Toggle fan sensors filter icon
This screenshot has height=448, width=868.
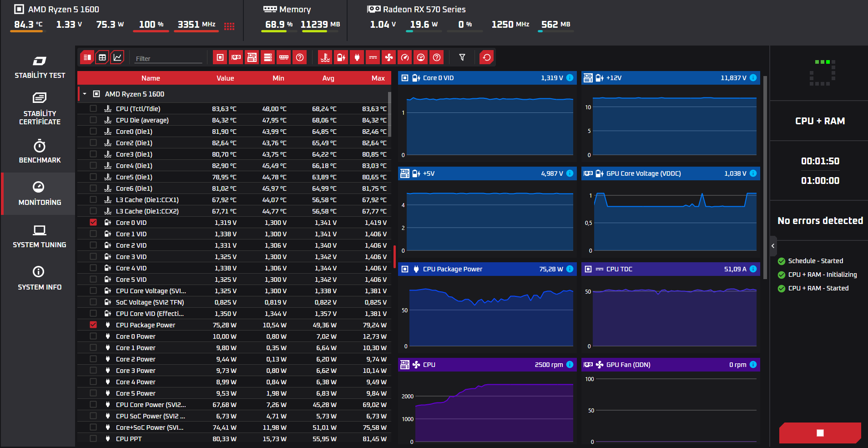(389, 57)
